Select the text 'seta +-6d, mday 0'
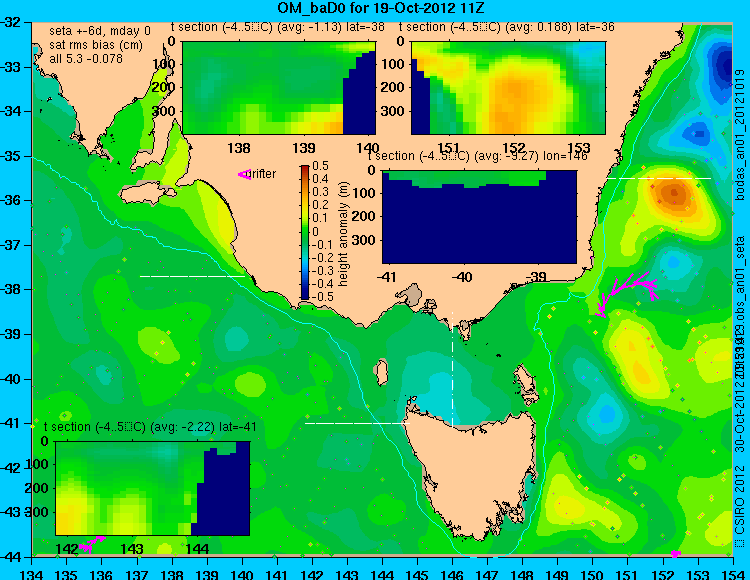The height and width of the screenshot is (580, 750). [99, 32]
